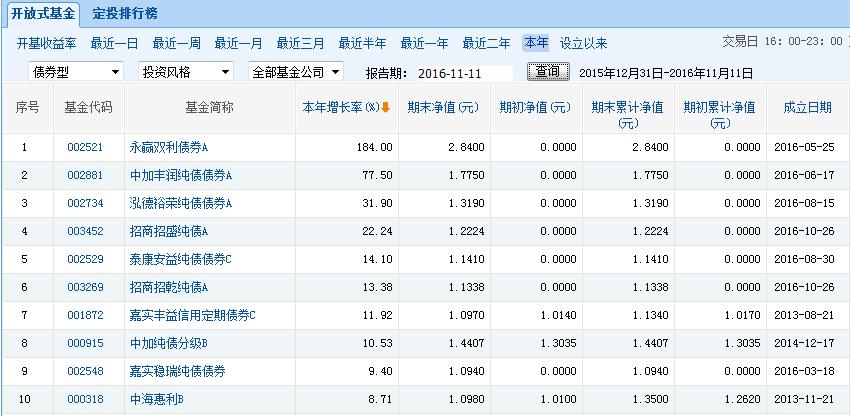The image size is (850, 416).
Task: Click the orange sort arrow icon
Action: [385, 108]
